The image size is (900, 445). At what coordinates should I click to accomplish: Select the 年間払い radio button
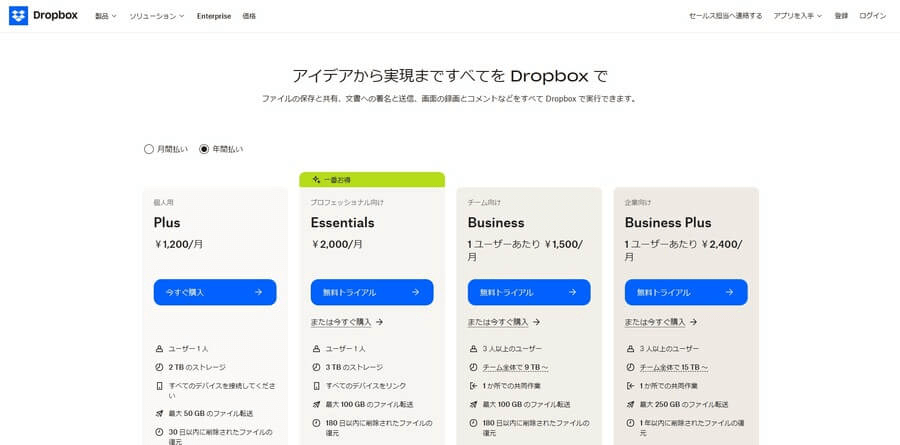204,149
